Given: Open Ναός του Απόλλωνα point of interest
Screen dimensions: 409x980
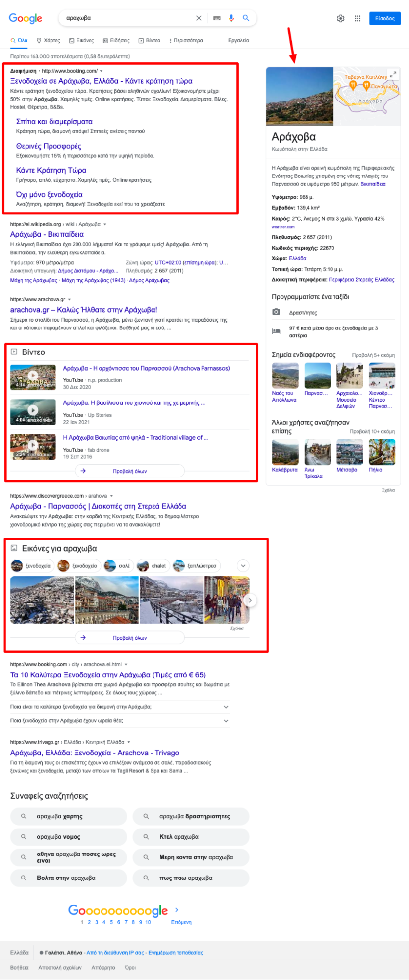Looking at the screenshot, I should tap(285, 382).
